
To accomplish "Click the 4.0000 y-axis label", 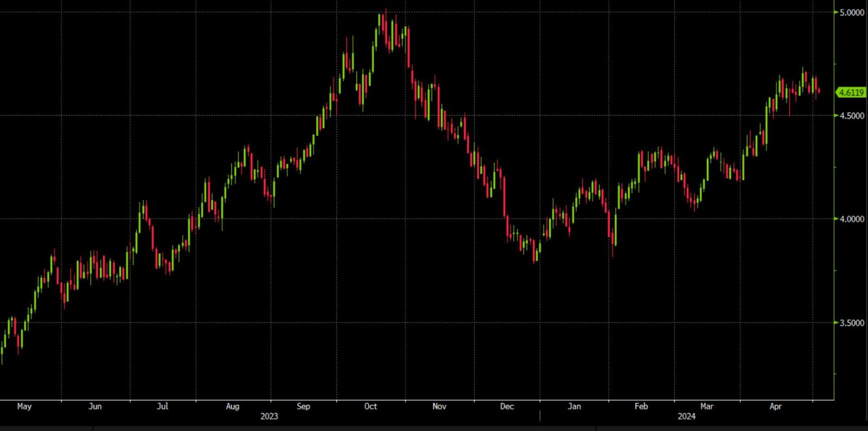I will tap(852, 219).
